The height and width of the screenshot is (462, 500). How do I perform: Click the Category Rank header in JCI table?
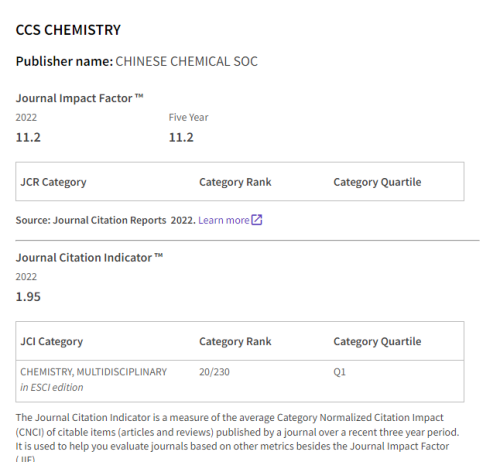click(235, 341)
